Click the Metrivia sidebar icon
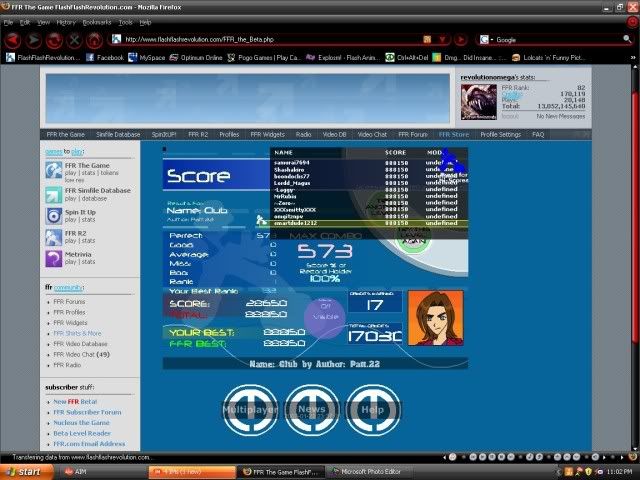This screenshot has height=480, width=640. [x=54, y=257]
